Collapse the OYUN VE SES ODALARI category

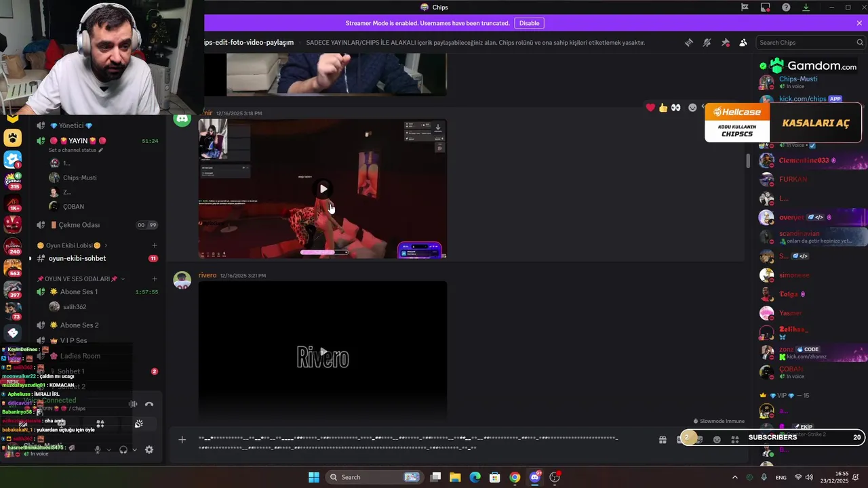81,279
